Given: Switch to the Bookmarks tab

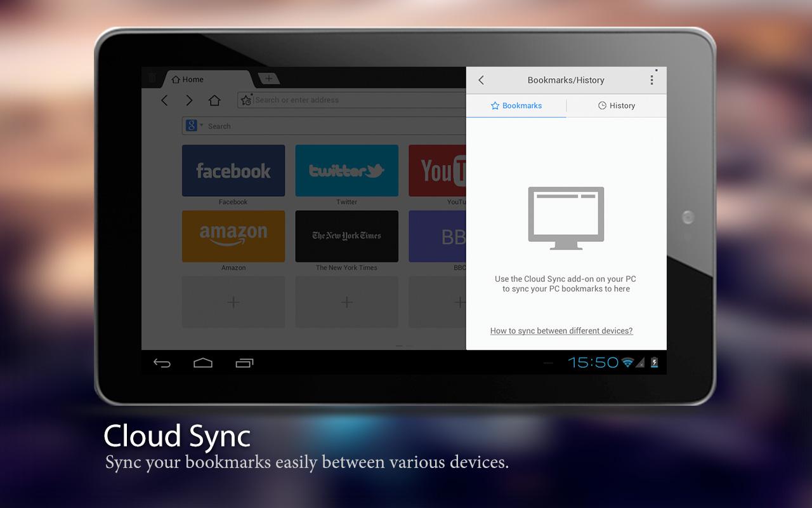Looking at the screenshot, I should pyautogui.click(x=516, y=106).
